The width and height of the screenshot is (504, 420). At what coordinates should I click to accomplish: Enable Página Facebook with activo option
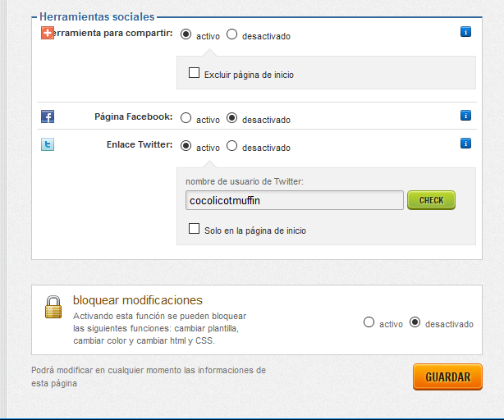pos(186,118)
